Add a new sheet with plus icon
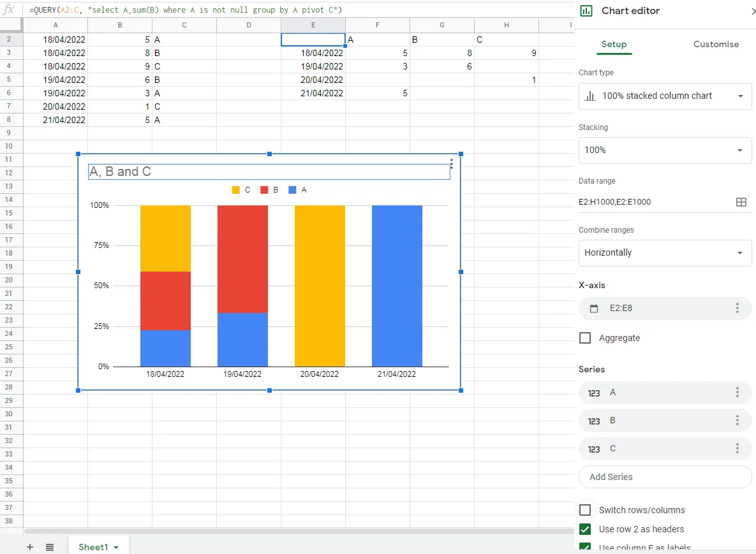756x554 pixels. point(30,547)
